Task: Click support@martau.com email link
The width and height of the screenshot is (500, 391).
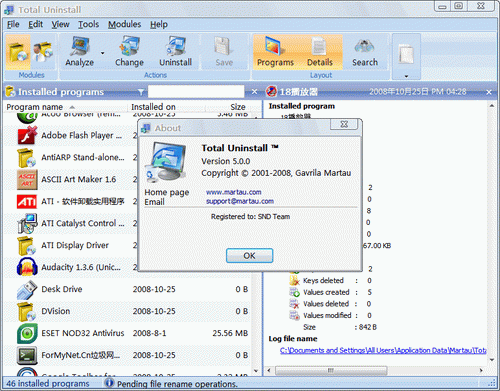Action: click(x=240, y=201)
